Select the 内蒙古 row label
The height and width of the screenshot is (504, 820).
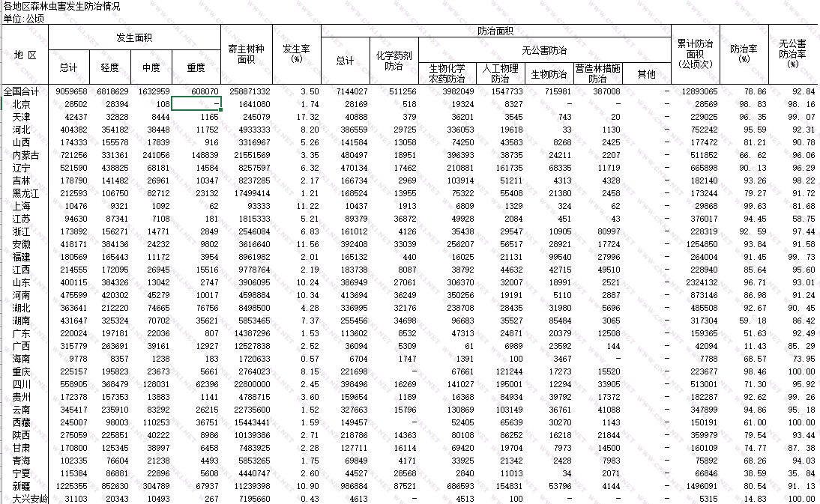tap(26, 155)
